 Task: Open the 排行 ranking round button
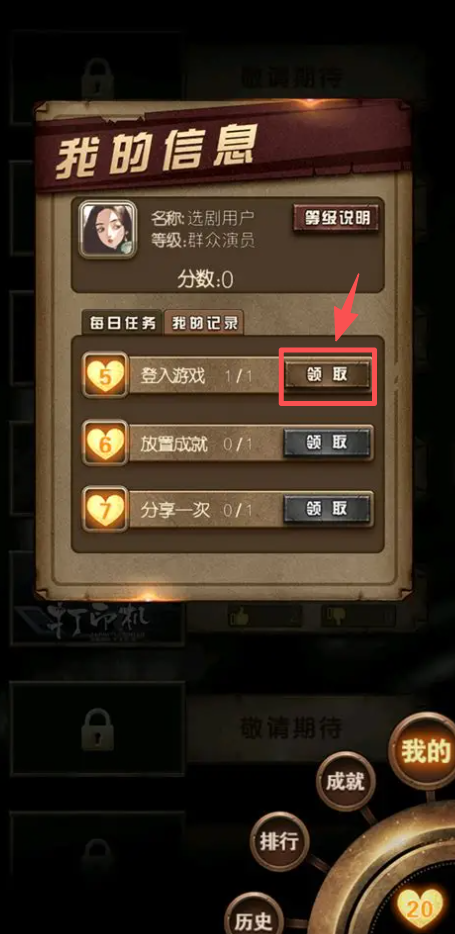pos(279,842)
